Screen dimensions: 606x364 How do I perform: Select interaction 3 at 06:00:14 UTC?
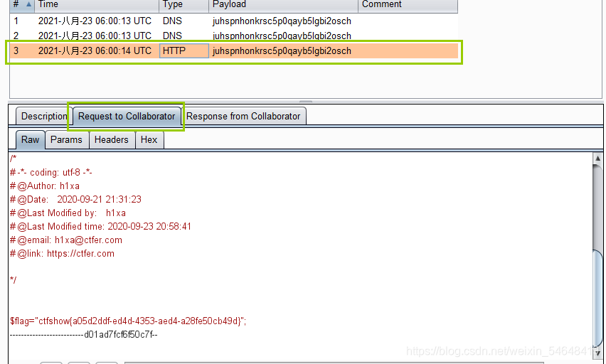coord(234,51)
